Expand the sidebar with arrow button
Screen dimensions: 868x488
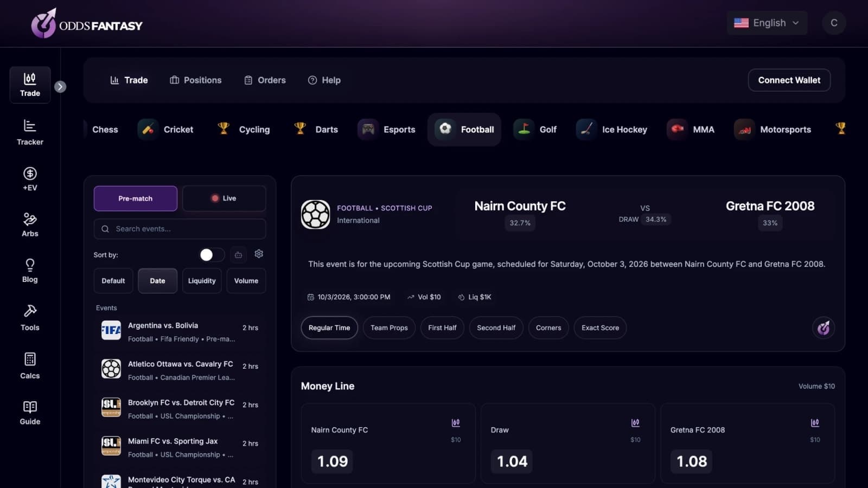point(60,87)
